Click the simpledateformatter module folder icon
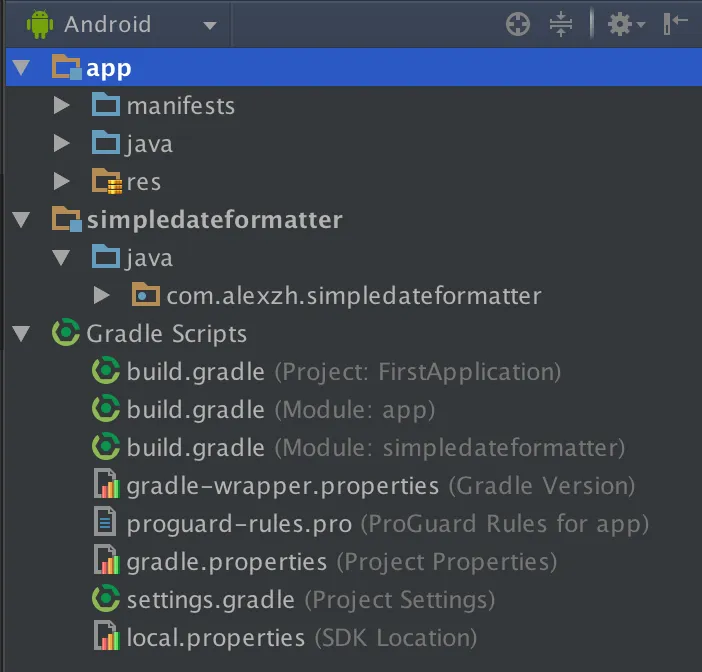This screenshot has width=702, height=672. (x=67, y=218)
